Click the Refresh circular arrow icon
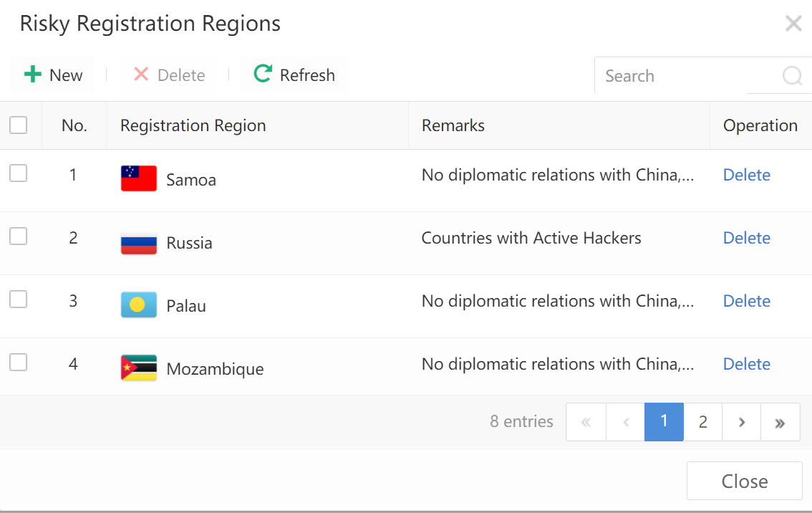The height and width of the screenshot is (513, 812). coord(263,74)
